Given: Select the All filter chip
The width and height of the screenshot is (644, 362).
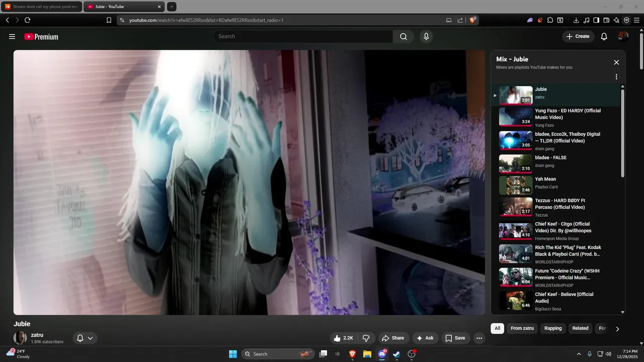Looking at the screenshot, I should click(497, 328).
